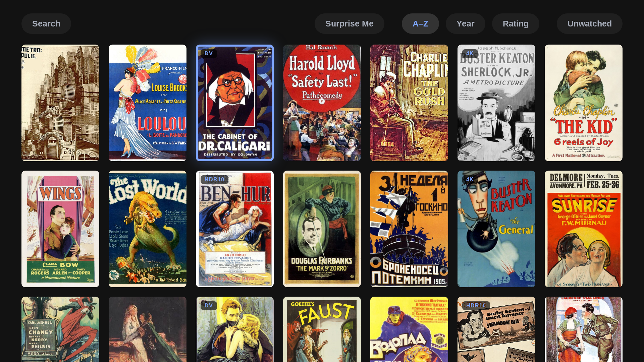The height and width of the screenshot is (362, 644).
Task: Open The Mark of Zorro poster
Action: click(x=322, y=229)
